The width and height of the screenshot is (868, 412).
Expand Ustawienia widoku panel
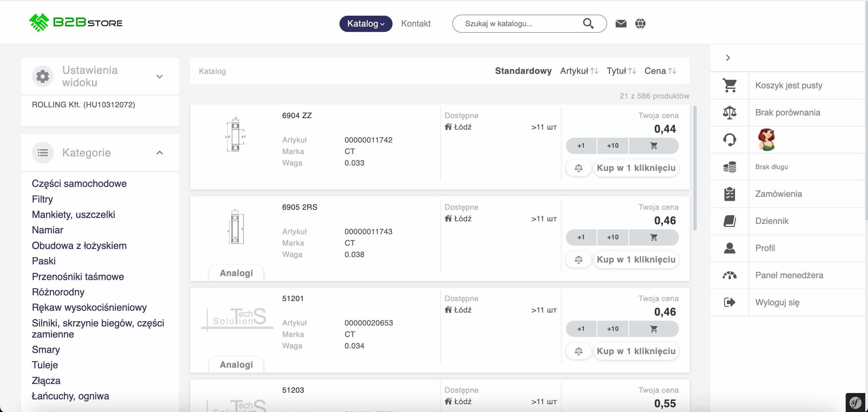pyautogui.click(x=160, y=77)
